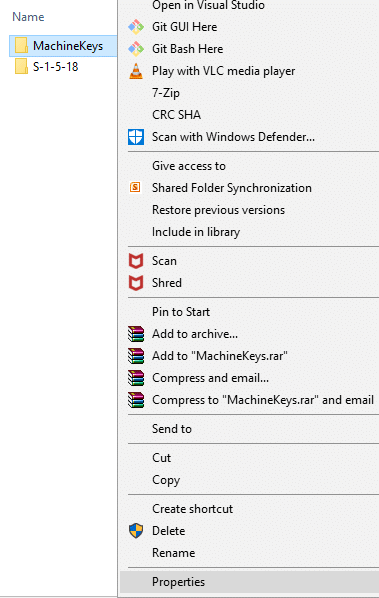Click WinRAR icon beside Compress and email
The height and width of the screenshot is (598, 379).
[x=136, y=378]
